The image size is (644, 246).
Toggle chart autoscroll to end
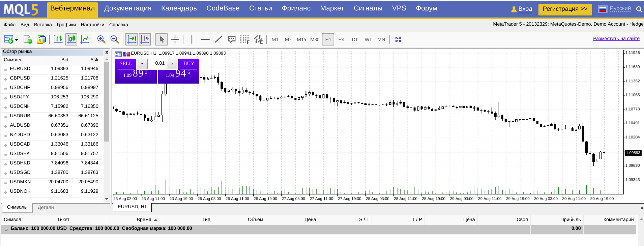click(x=131, y=39)
